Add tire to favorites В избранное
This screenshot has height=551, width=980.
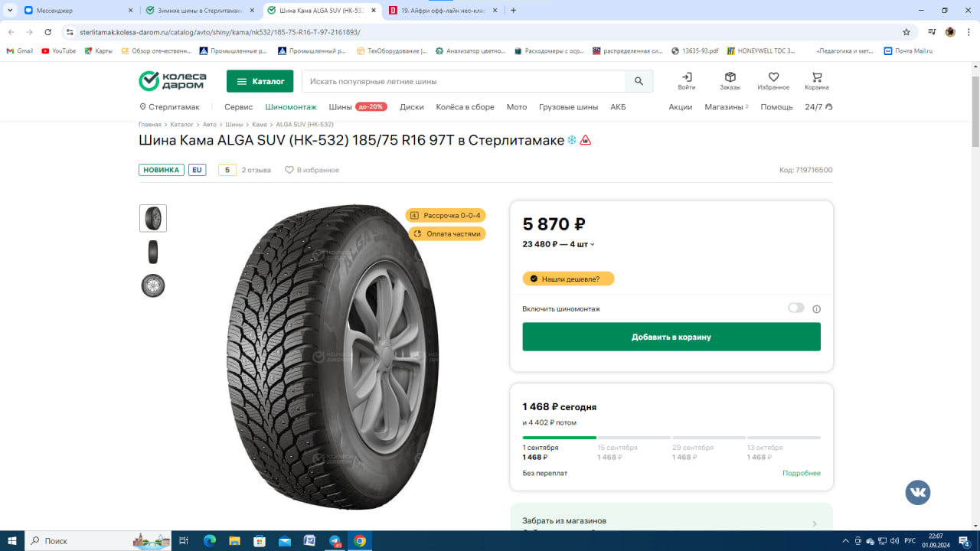[312, 170]
